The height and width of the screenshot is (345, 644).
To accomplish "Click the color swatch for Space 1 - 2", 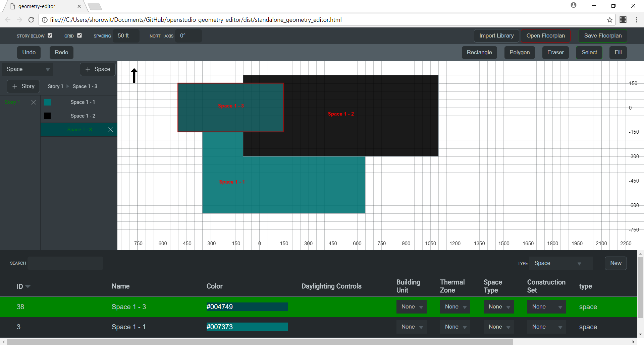I will click(x=47, y=116).
